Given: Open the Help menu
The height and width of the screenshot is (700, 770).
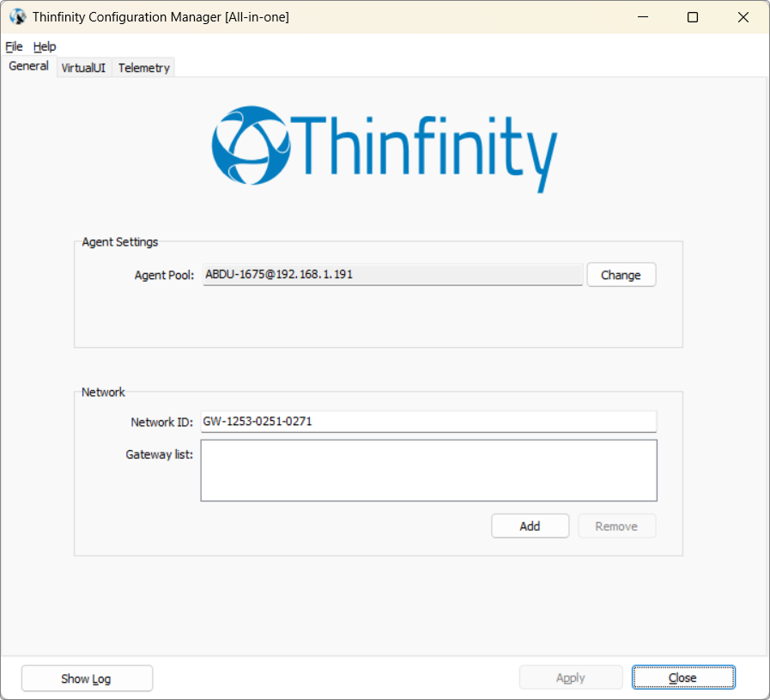Looking at the screenshot, I should (x=45, y=46).
